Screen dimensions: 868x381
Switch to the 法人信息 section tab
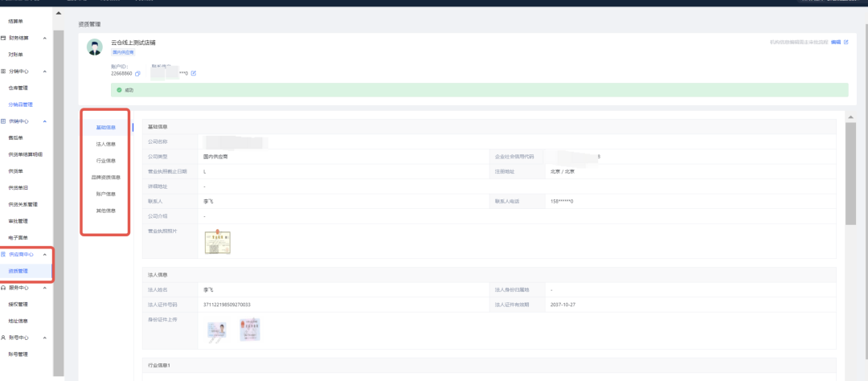(x=105, y=144)
